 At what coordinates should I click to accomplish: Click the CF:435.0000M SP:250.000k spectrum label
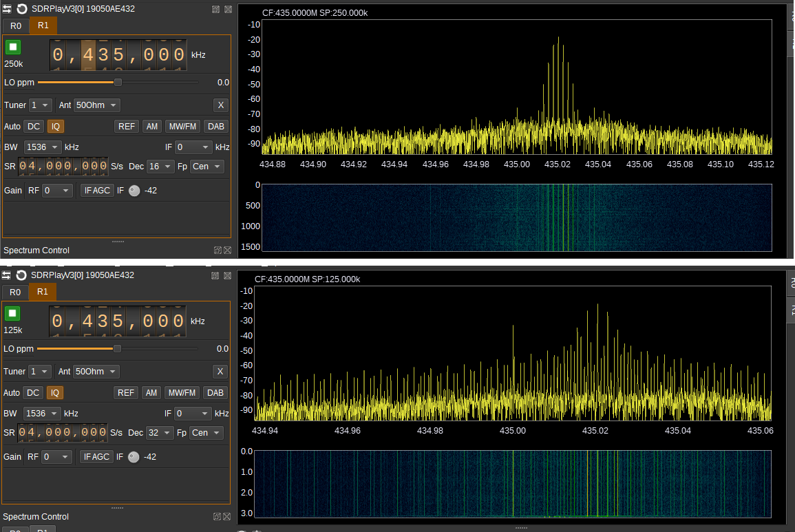315,12
